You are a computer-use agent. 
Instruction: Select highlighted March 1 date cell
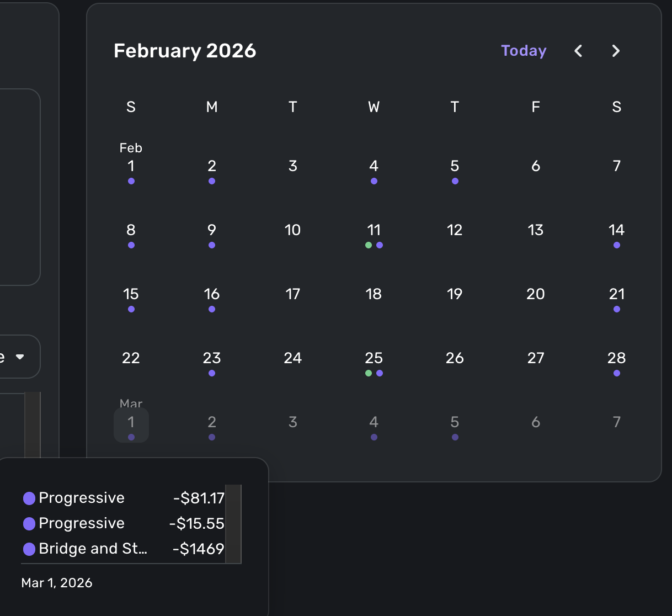click(131, 424)
